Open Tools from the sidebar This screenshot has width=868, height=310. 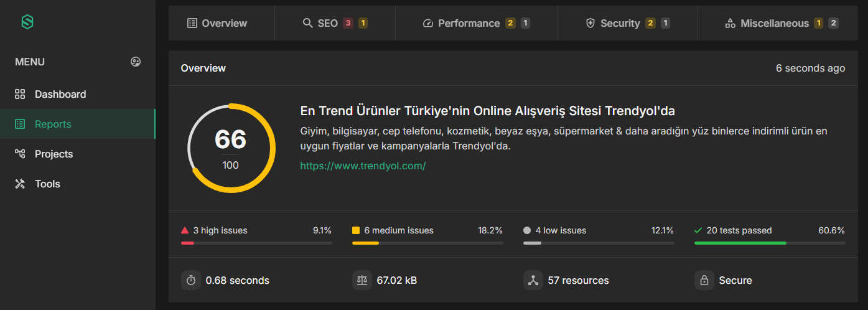click(78, 184)
